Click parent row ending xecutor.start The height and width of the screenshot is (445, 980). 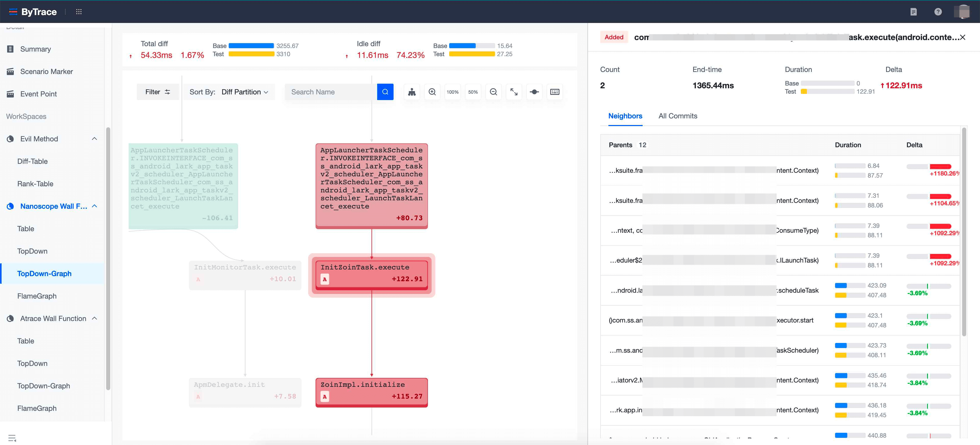tap(780, 320)
